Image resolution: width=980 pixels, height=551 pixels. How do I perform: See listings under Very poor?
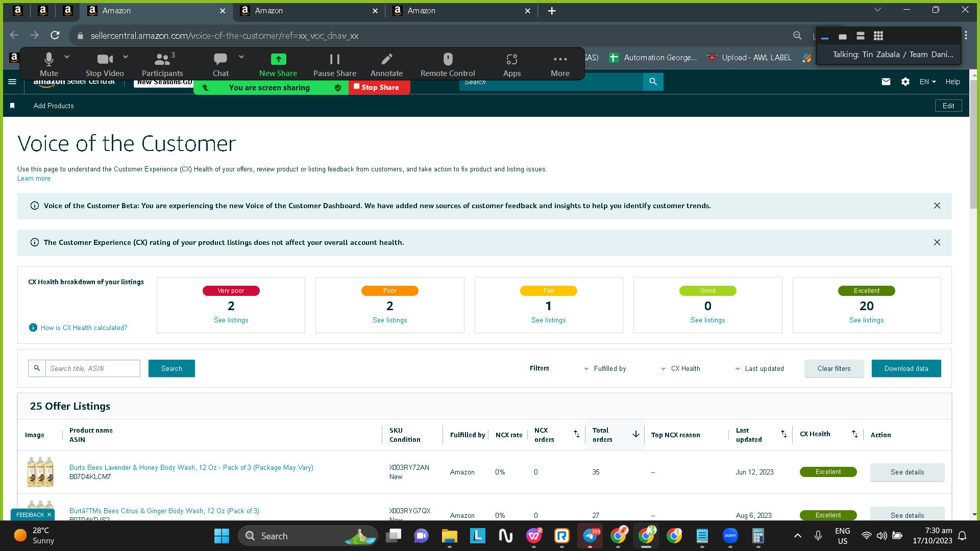click(x=231, y=320)
